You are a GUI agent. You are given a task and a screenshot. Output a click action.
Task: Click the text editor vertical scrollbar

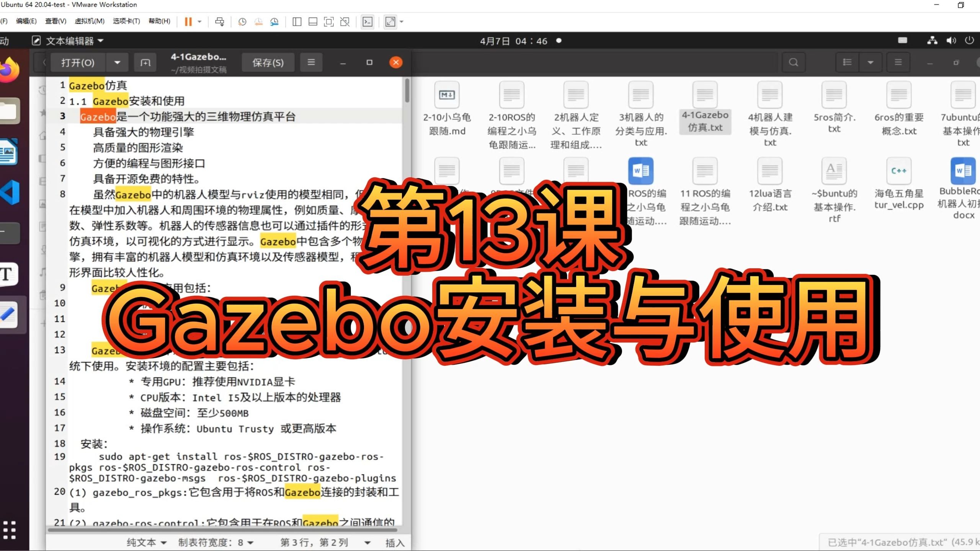point(407,90)
